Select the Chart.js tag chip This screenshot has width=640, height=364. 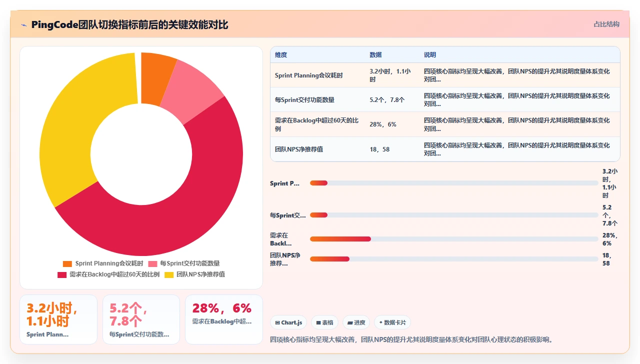(x=289, y=322)
